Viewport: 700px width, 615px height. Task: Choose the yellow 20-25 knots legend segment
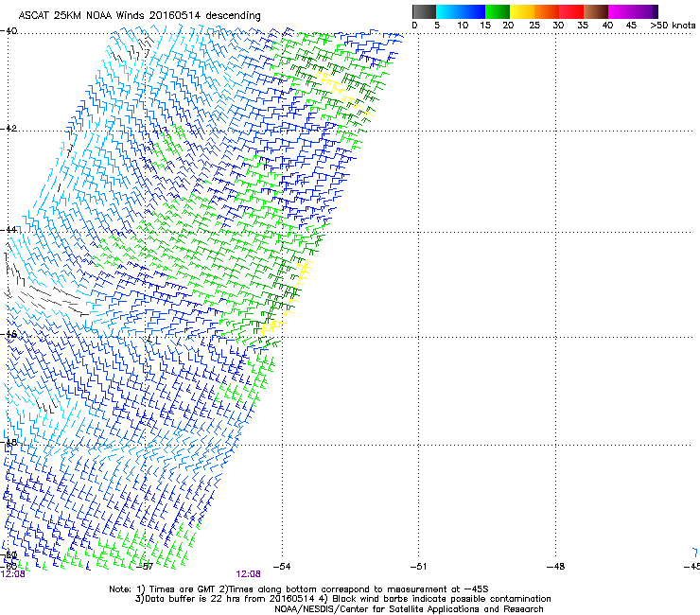pyautogui.click(x=522, y=11)
